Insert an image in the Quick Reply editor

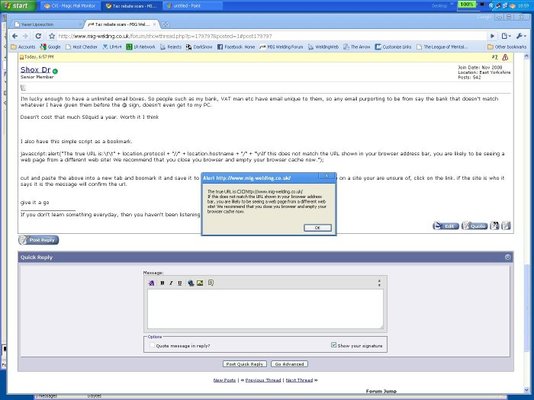pyautogui.click(x=200, y=283)
